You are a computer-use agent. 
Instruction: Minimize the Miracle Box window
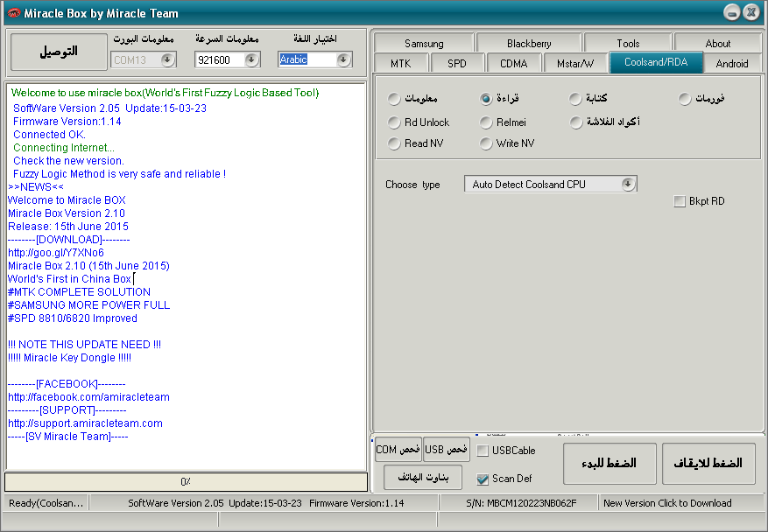pyautogui.click(x=732, y=13)
